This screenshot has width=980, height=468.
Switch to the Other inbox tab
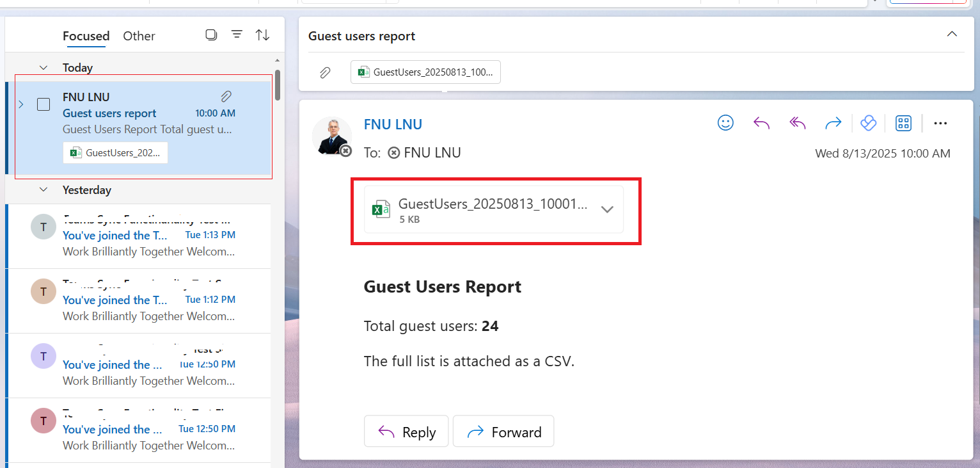(139, 36)
